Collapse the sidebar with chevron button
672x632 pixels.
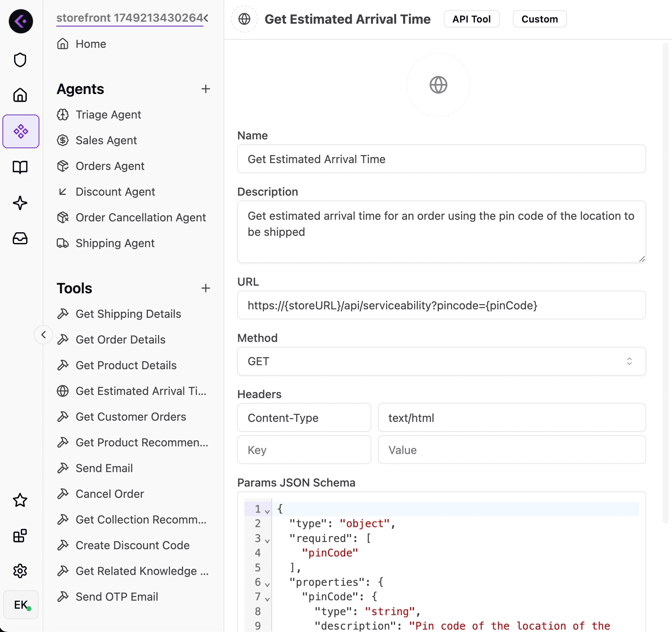[x=43, y=335]
